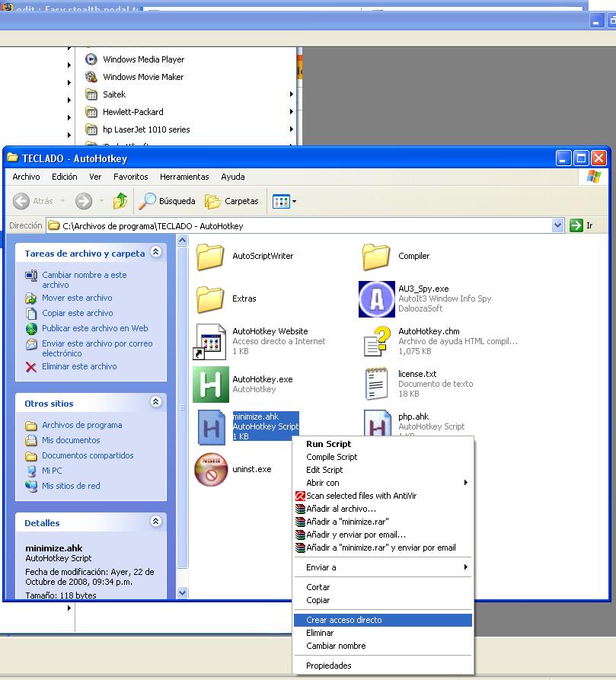616x680 pixels.
Task: Select the AU3_Spy.exe application icon
Action: pyautogui.click(x=376, y=298)
